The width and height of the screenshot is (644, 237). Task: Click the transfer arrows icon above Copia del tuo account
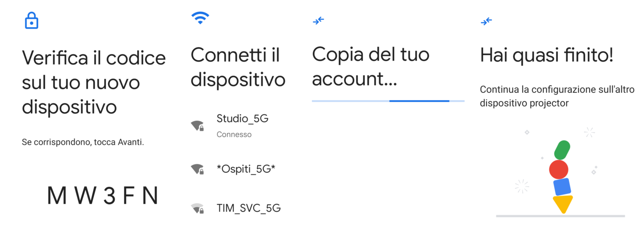[318, 21]
